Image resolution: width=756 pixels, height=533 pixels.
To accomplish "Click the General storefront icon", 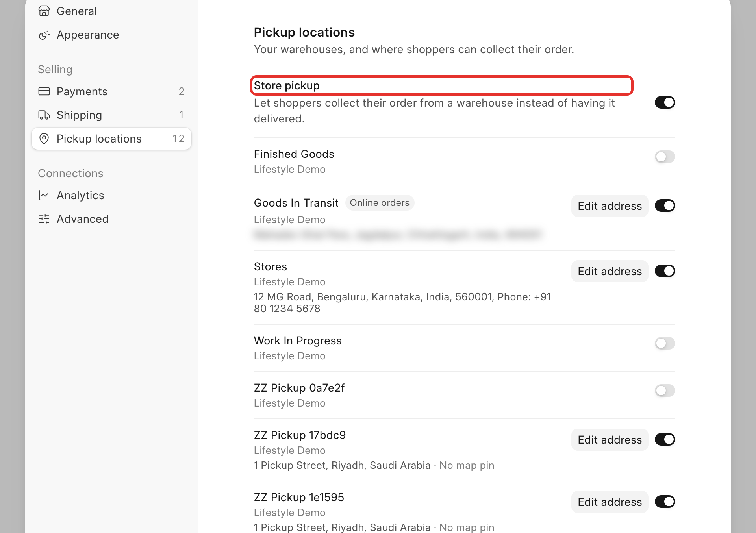I will click(44, 11).
